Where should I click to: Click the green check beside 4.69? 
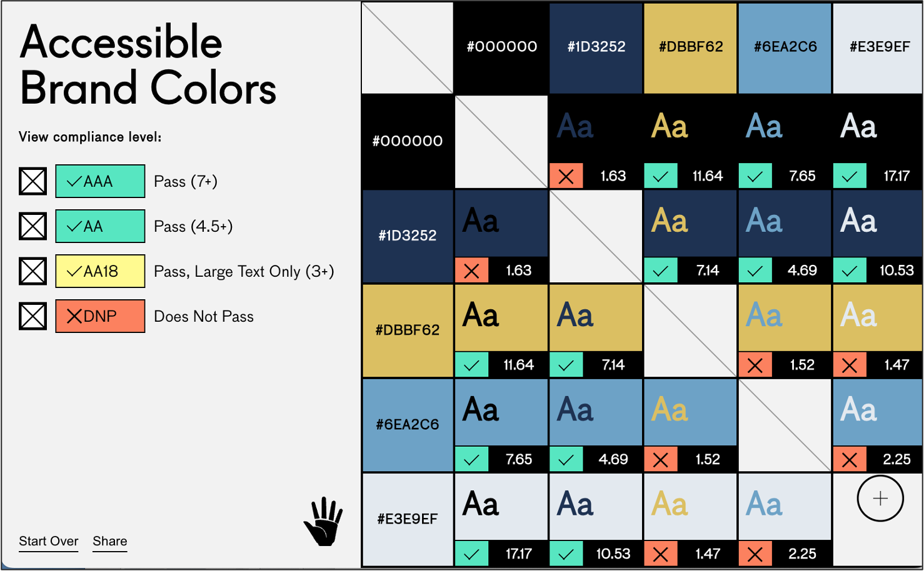[x=755, y=271]
